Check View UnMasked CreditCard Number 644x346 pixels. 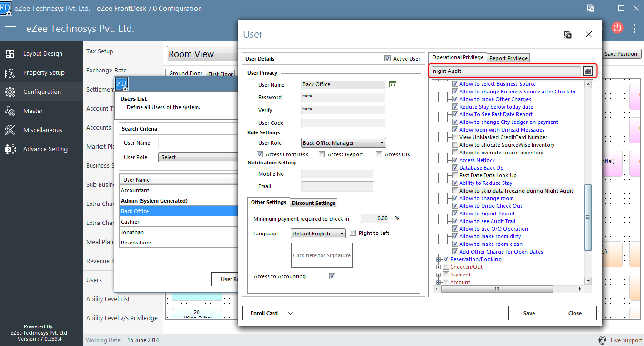click(x=455, y=137)
